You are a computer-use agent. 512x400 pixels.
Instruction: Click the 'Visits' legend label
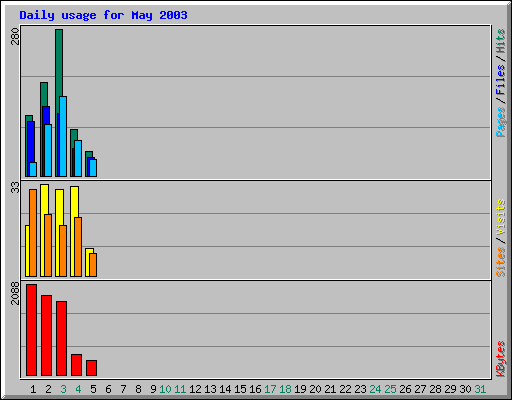(501, 217)
